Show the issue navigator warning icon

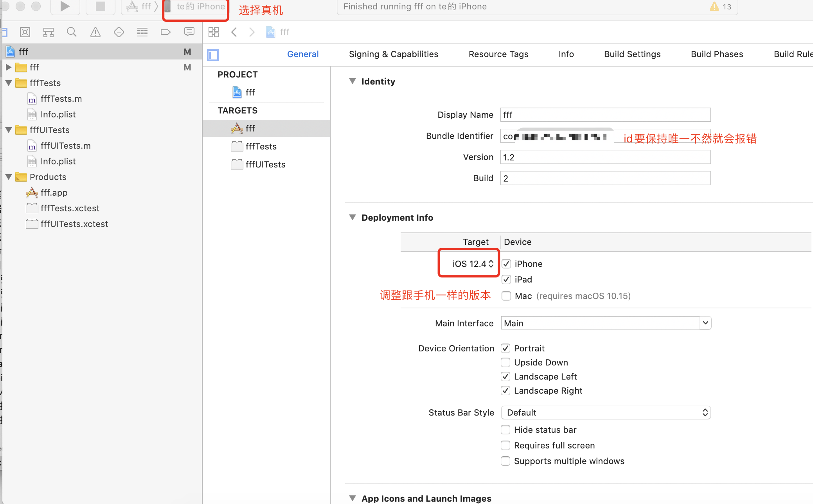tap(95, 32)
